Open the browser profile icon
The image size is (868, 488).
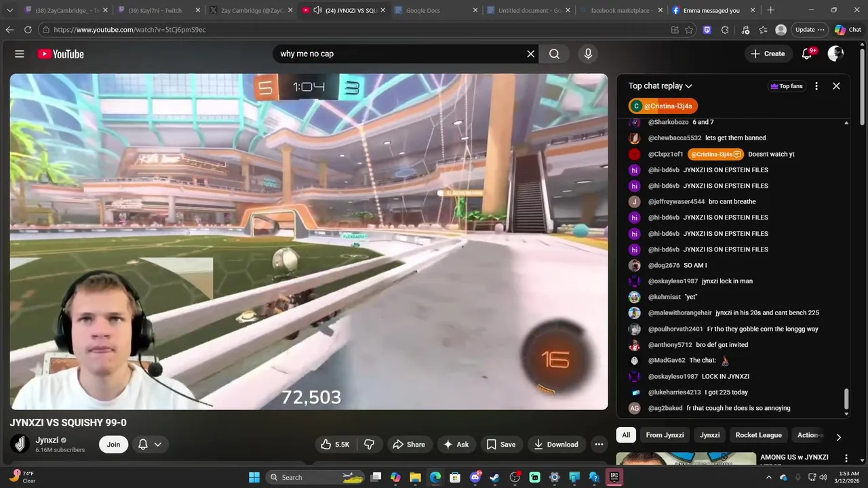pos(781,30)
